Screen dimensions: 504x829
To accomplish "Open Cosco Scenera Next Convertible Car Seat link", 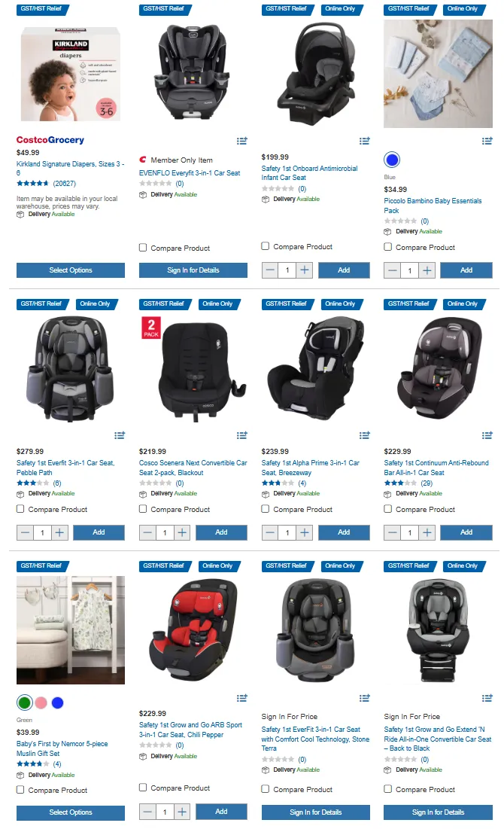I will pyautogui.click(x=193, y=468).
